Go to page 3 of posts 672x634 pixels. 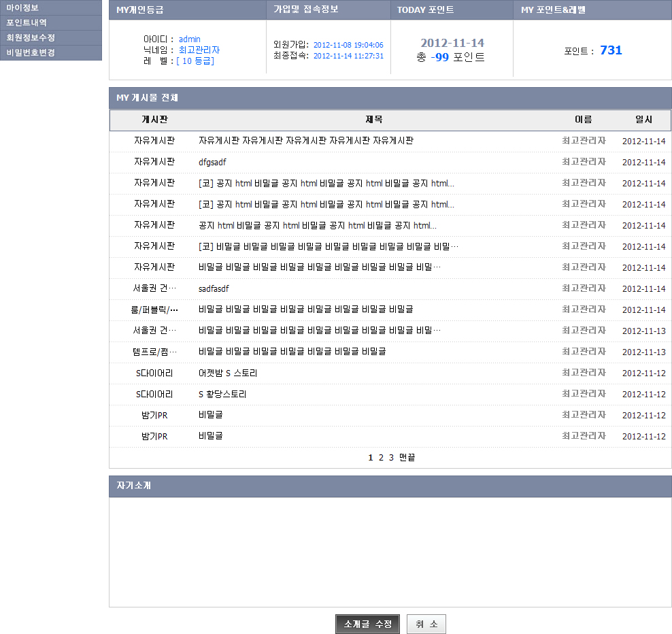(x=391, y=458)
